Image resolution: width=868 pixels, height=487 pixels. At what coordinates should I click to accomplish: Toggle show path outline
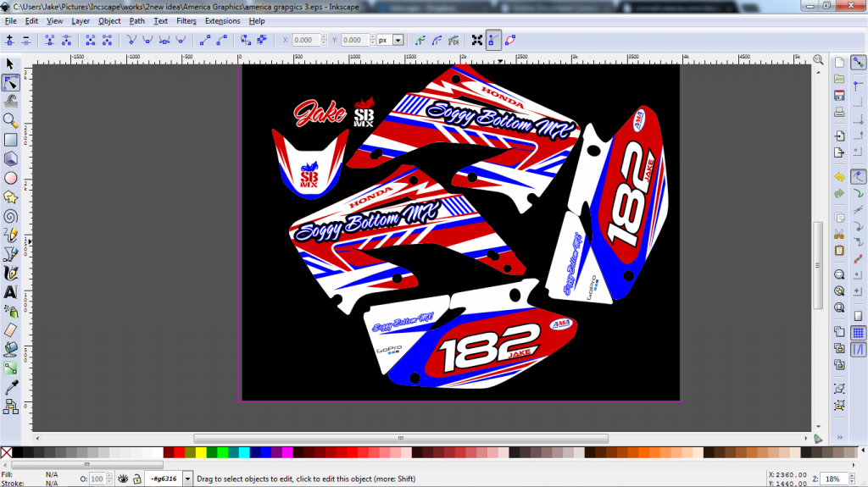[x=510, y=40]
